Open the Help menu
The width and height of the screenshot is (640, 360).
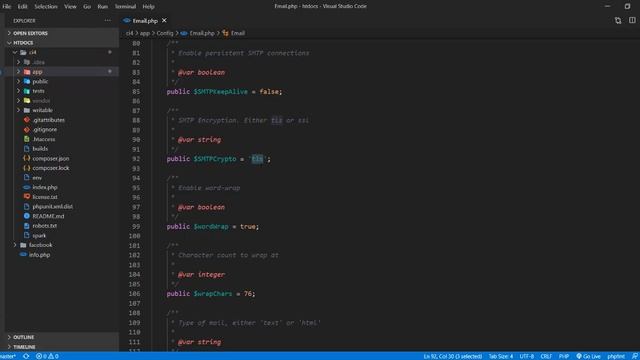click(149, 7)
